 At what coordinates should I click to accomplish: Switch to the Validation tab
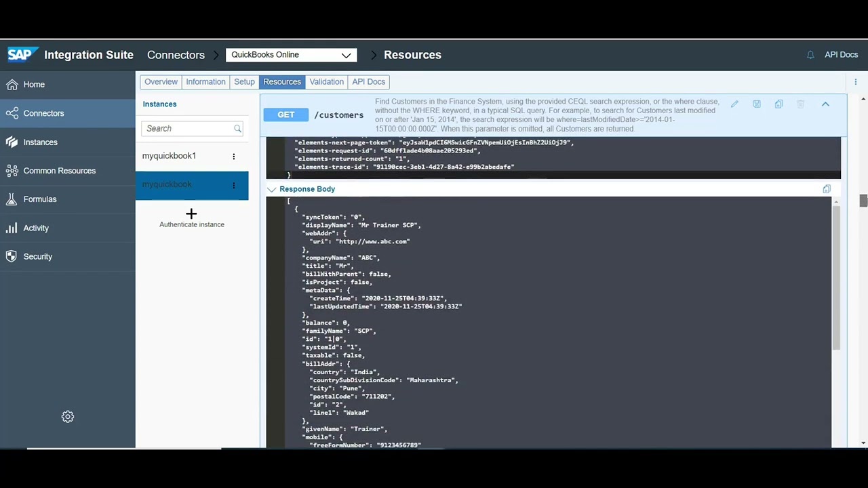click(326, 82)
